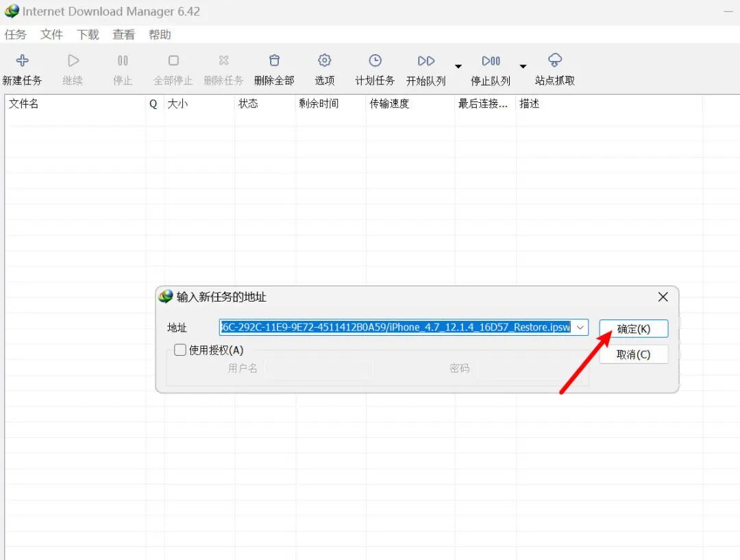Click the Stop Queue (停止队列) icon

point(491,61)
